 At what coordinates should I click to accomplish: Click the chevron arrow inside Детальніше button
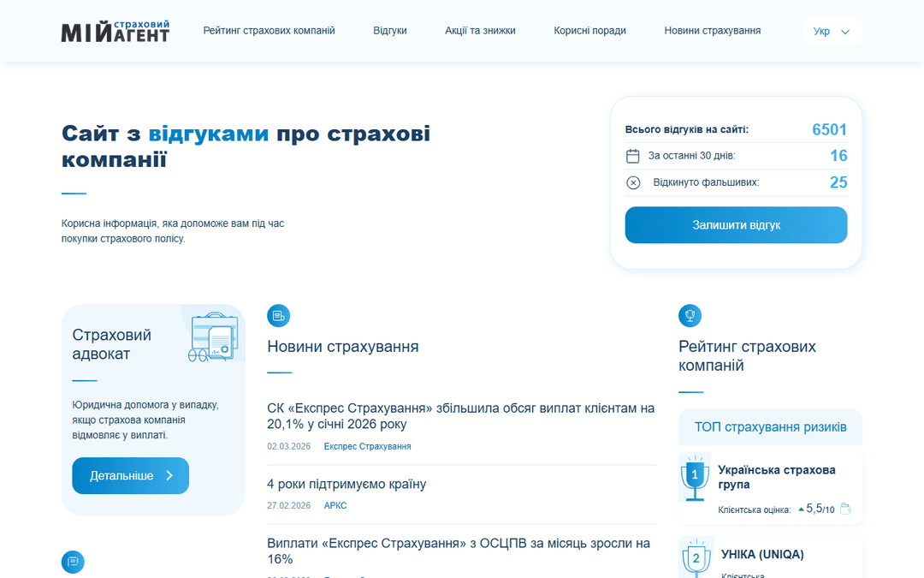pyautogui.click(x=169, y=475)
